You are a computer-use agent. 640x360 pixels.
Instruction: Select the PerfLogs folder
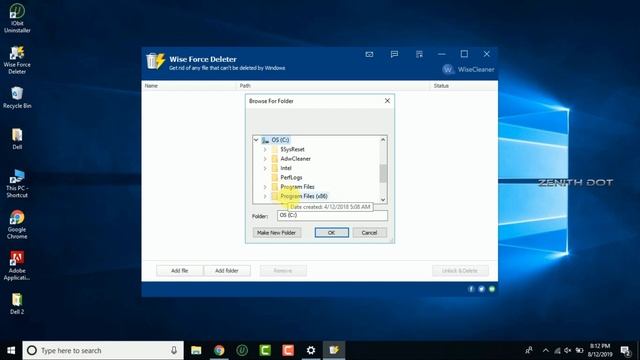(x=291, y=178)
